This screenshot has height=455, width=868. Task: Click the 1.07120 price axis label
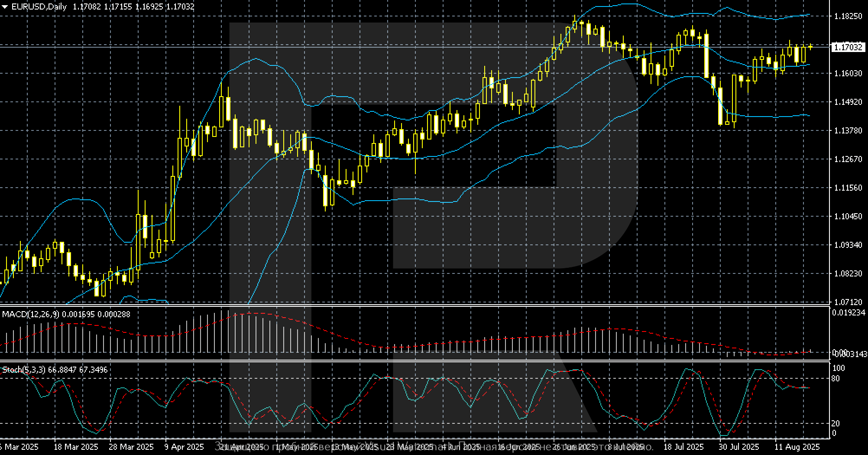tap(848, 302)
